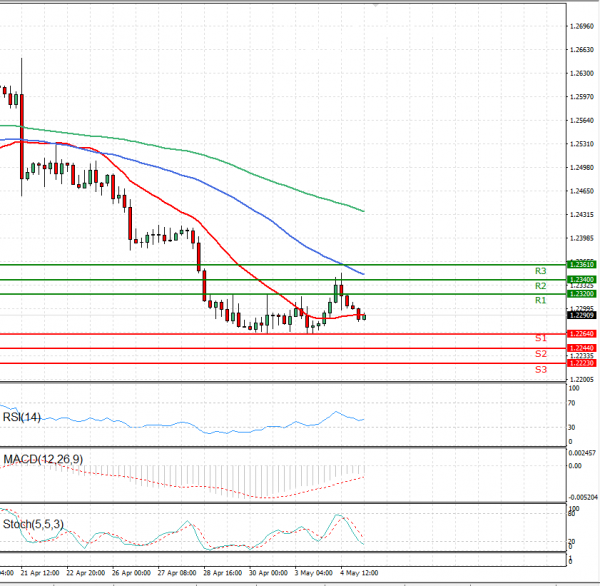The image size is (600, 586).
Task: Click the RSI scale value 70
Action: tap(572, 403)
